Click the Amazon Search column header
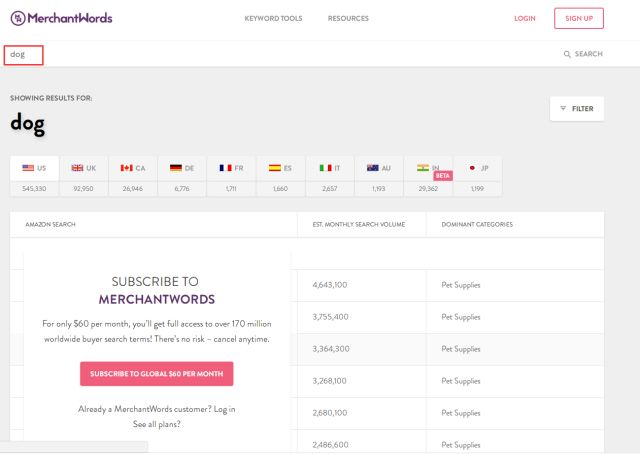Screen dimensions: 640x454 [x=50, y=224]
